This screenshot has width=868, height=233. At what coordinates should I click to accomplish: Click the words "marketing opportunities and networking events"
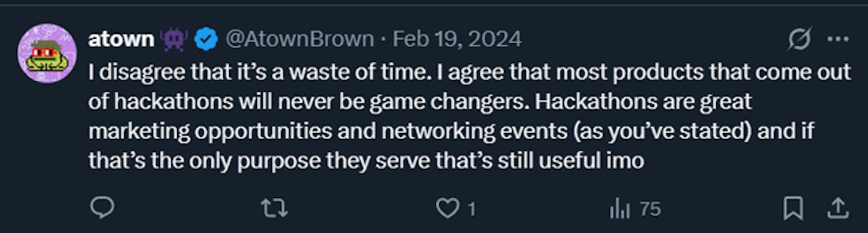(327, 131)
